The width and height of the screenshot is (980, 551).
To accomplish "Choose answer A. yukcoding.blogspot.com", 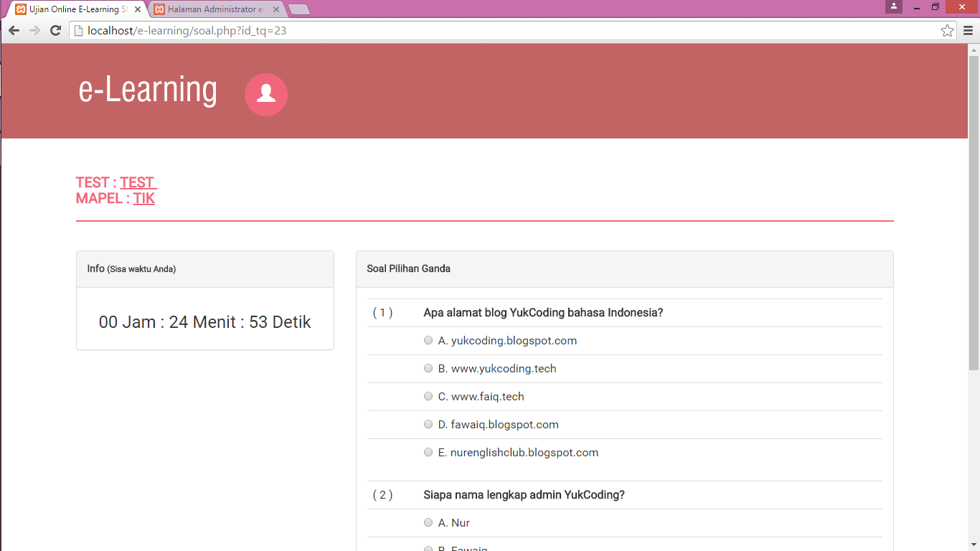I will click(428, 340).
